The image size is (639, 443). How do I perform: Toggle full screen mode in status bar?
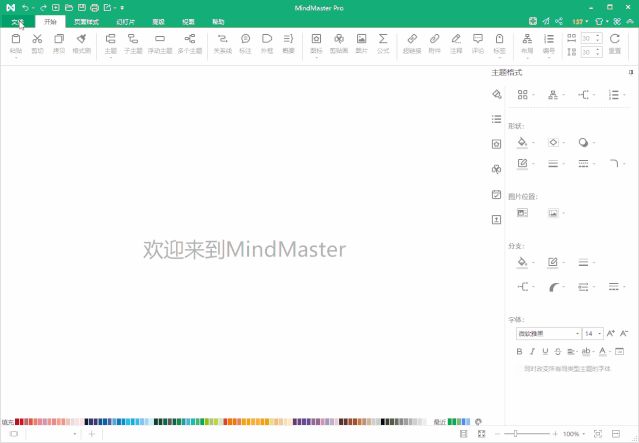pos(481,434)
